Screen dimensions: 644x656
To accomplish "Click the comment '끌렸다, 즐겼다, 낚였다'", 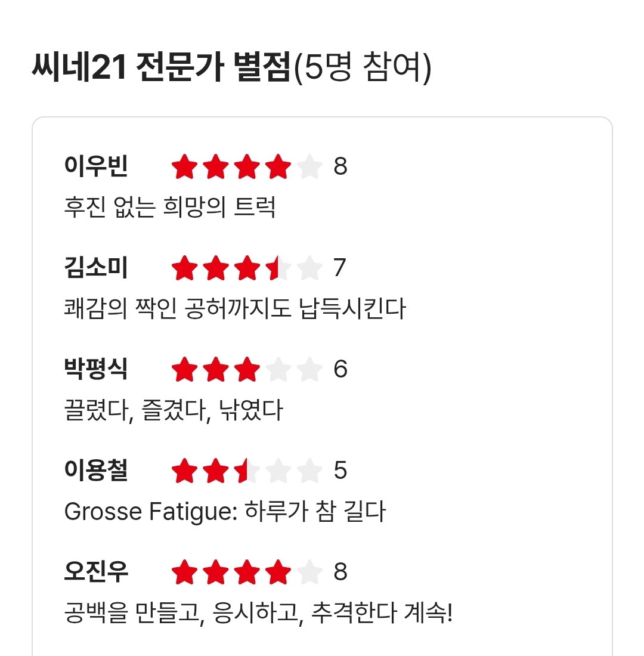I will tap(174, 410).
